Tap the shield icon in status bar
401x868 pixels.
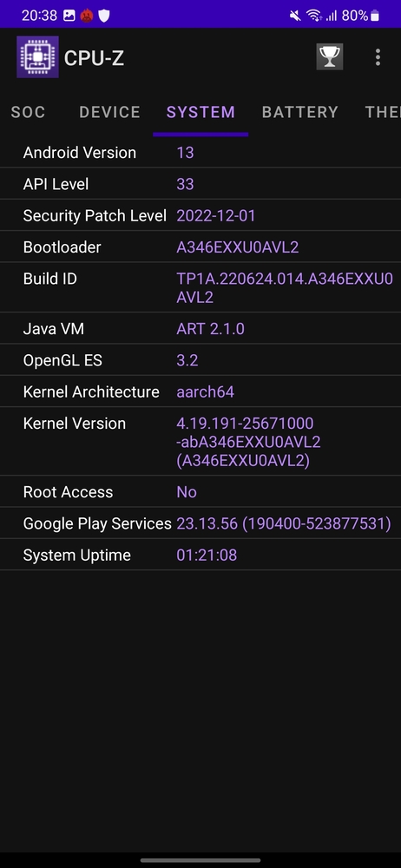(x=103, y=16)
